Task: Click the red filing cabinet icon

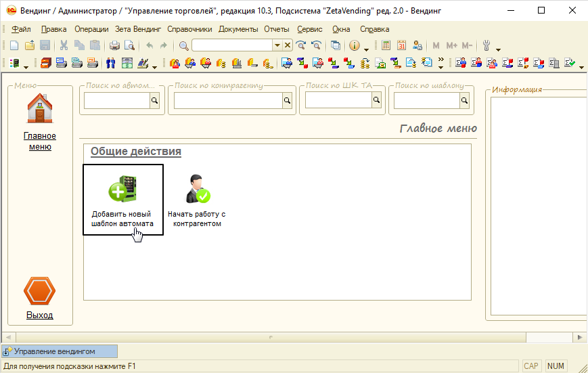Action: point(46,63)
